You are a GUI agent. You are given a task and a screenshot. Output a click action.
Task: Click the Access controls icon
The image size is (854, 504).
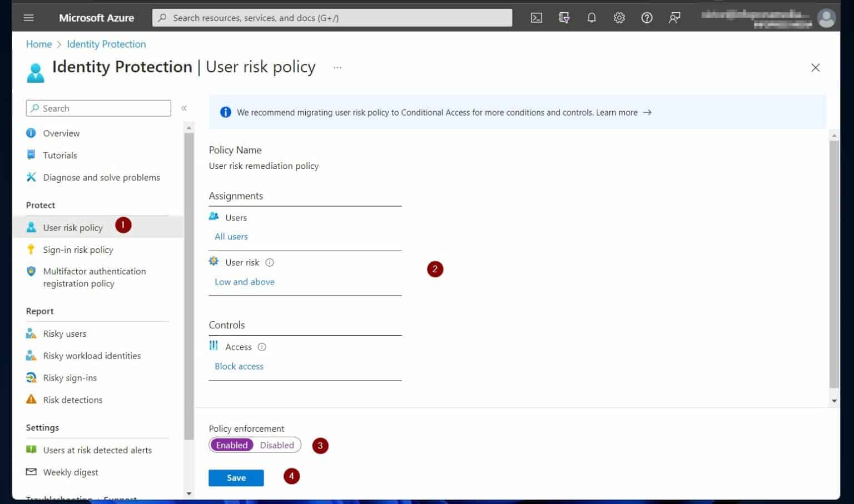point(213,346)
